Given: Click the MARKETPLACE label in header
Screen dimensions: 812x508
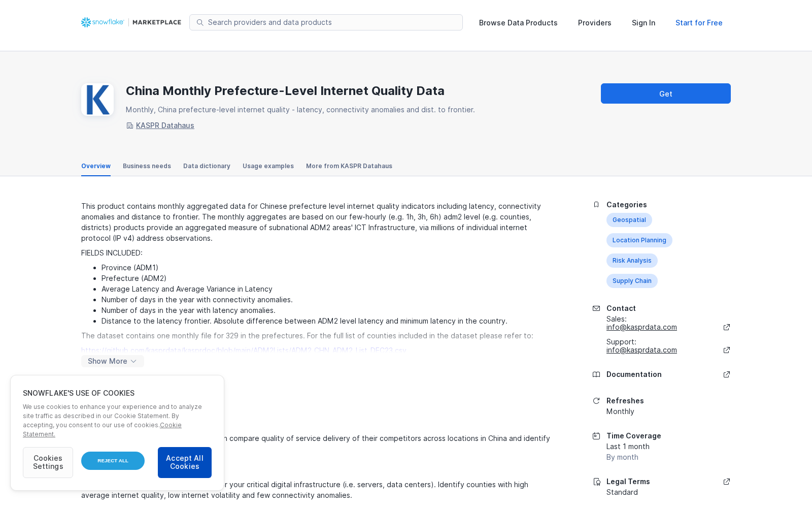Looking at the screenshot, I should coord(157,22).
